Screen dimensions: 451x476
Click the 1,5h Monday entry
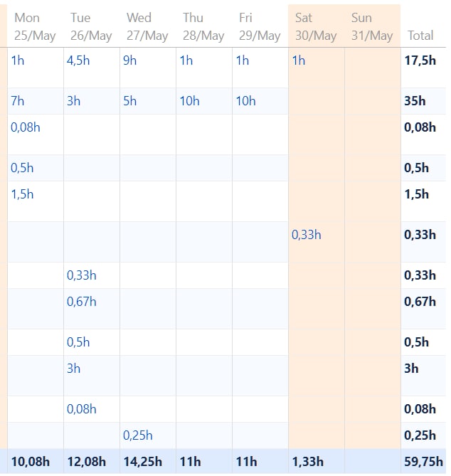pyautogui.click(x=22, y=194)
